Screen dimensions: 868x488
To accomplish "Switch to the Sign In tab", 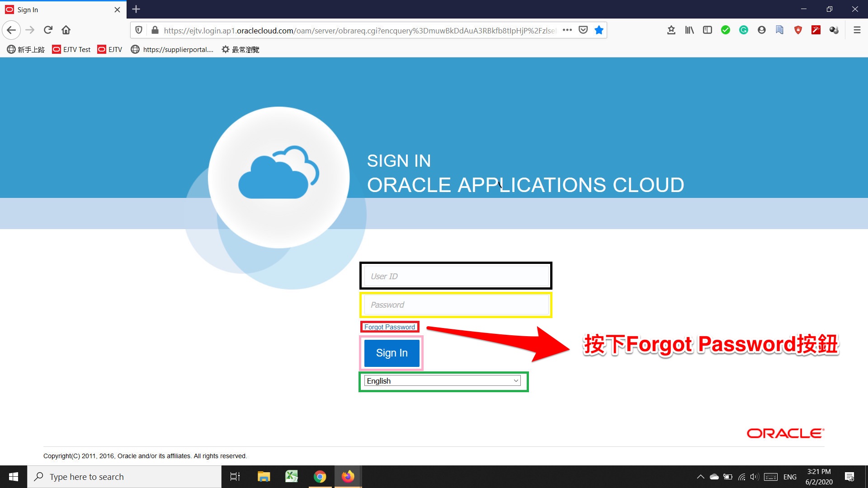I will tap(63, 9).
